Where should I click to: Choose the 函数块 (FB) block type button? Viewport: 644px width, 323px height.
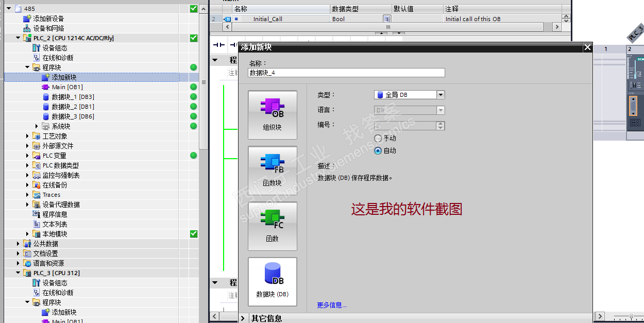click(x=273, y=171)
